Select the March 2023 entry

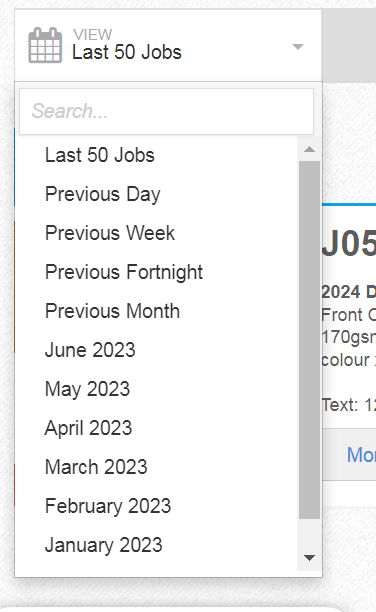click(x=157, y=467)
